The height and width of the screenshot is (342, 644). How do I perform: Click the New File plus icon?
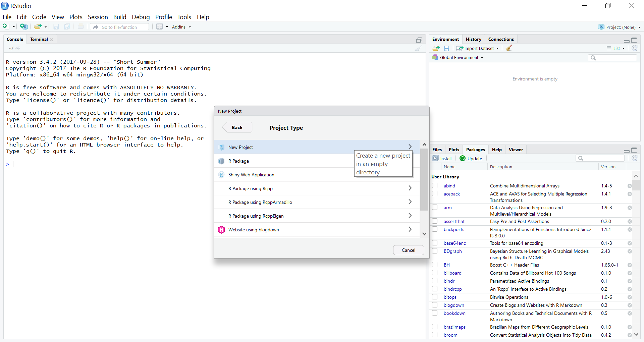point(5,26)
